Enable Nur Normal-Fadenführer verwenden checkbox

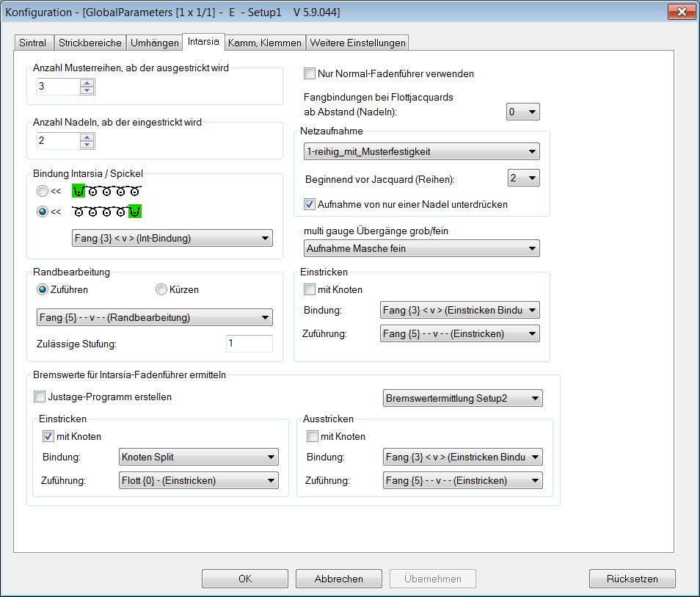click(310, 73)
